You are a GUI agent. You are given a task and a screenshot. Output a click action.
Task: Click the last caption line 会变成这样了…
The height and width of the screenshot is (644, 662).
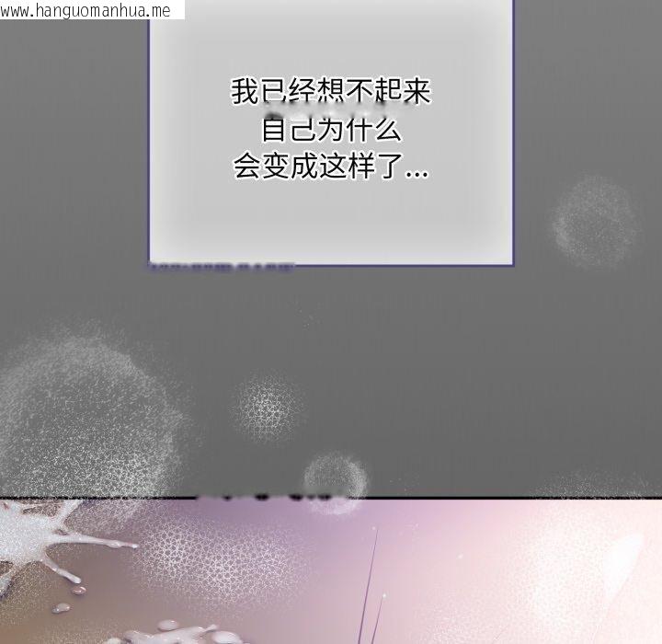pos(330,167)
